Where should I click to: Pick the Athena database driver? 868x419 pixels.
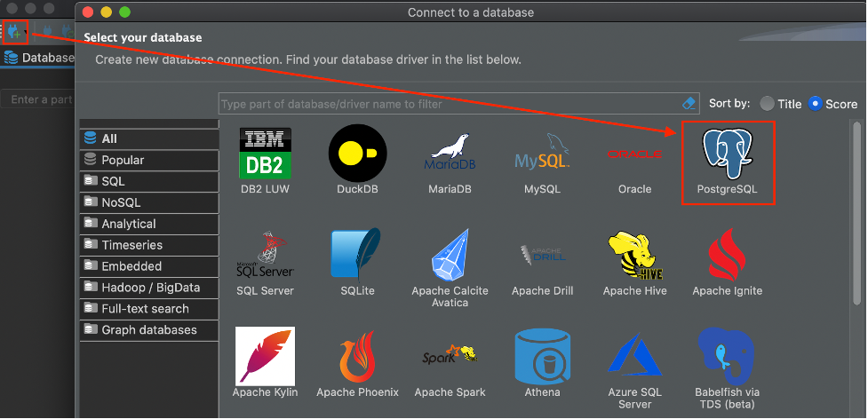(x=542, y=357)
